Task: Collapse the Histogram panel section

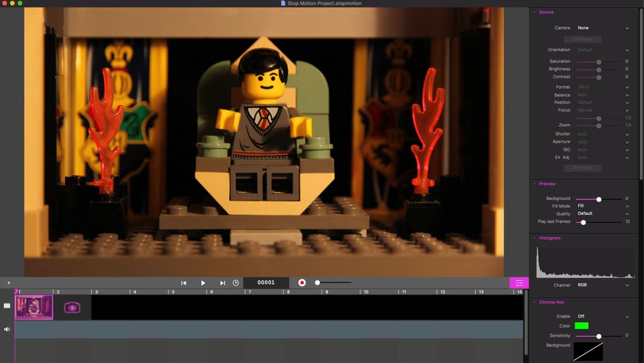Action: click(534, 237)
